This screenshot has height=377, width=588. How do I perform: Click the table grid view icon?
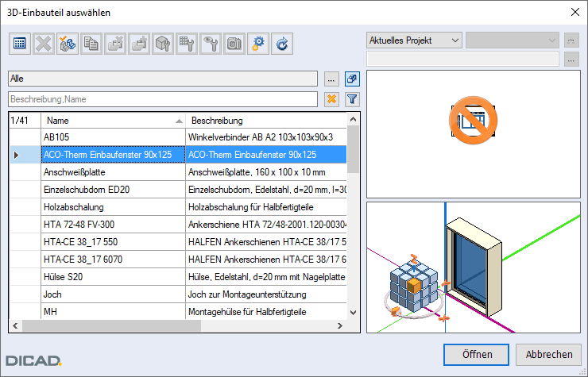[x=20, y=44]
